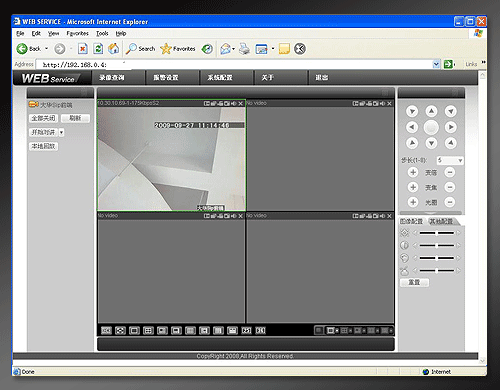Open the 关于 menu
The width and height of the screenshot is (500, 390).
coord(267,78)
